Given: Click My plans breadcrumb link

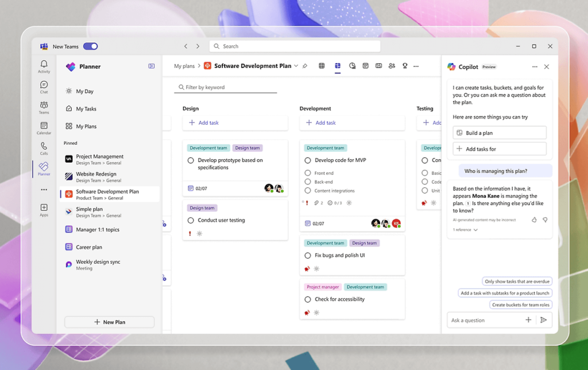Looking at the screenshot, I should (x=184, y=66).
